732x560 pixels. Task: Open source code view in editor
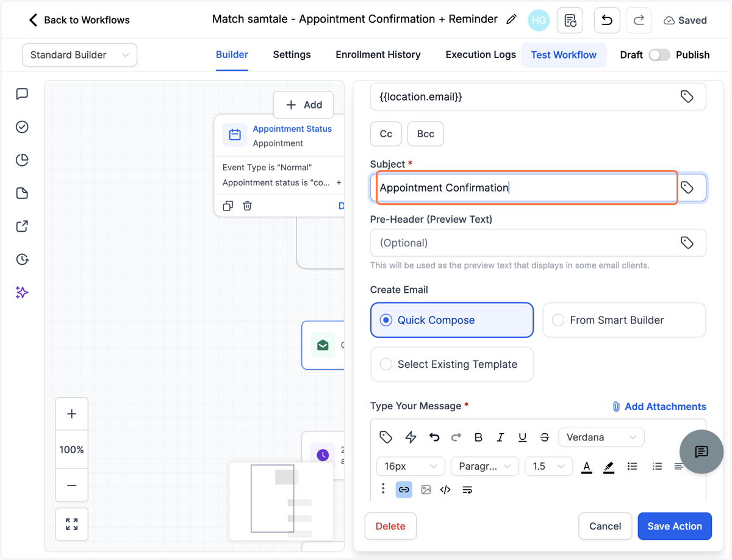click(x=445, y=489)
